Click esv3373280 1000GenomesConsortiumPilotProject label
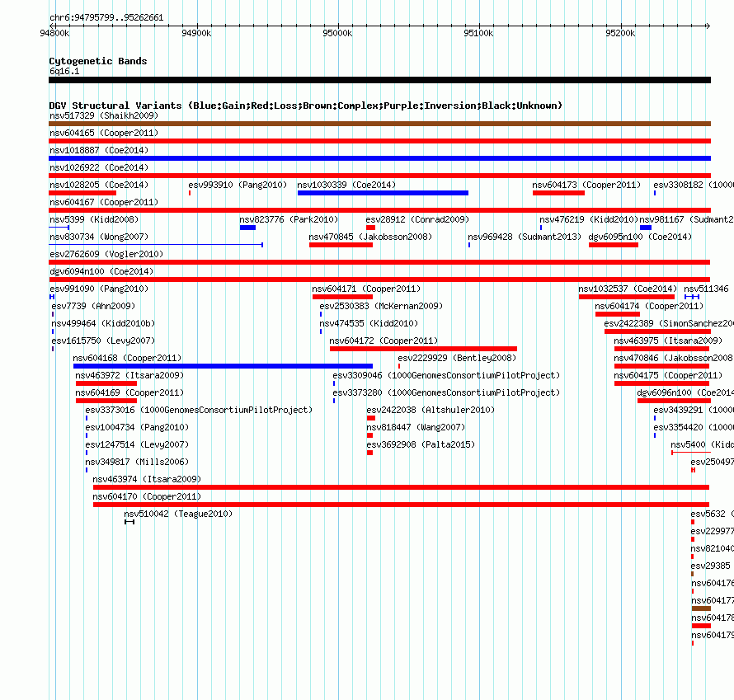Screen dimensions: 734x700 [x=446, y=392]
